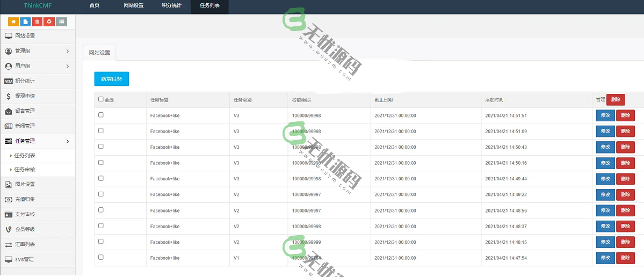The width and height of the screenshot is (644, 277).
Task: Switch to the 网站设置 content tab
Action: [x=100, y=53]
